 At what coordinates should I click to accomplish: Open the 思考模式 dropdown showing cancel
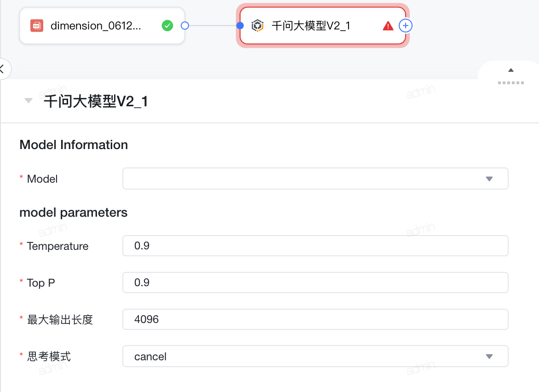point(315,356)
